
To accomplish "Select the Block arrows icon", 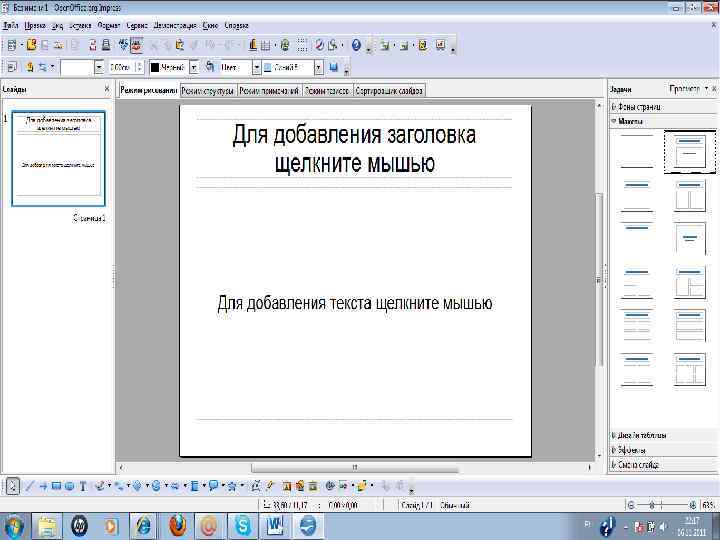I will click(175, 486).
